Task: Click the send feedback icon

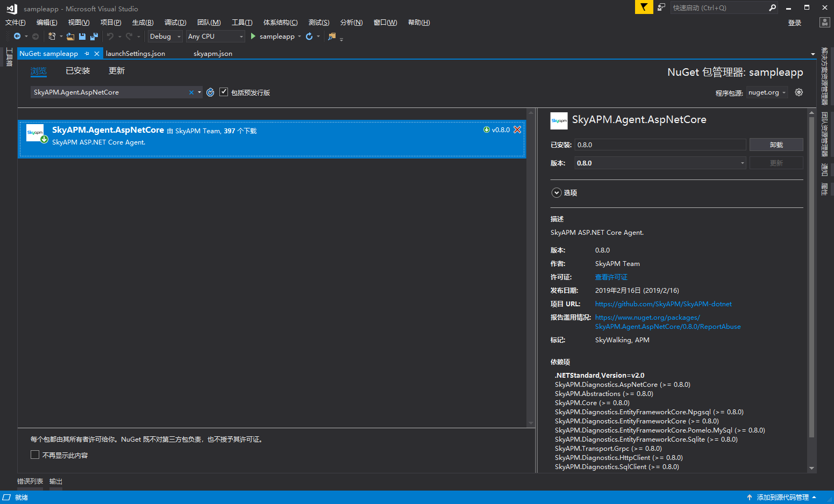Action: pyautogui.click(x=661, y=7)
